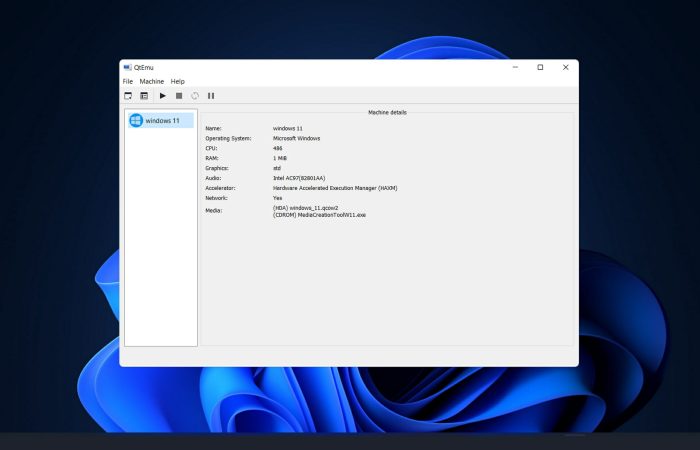Click the Graphics value 'std'

click(x=277, y=168)
